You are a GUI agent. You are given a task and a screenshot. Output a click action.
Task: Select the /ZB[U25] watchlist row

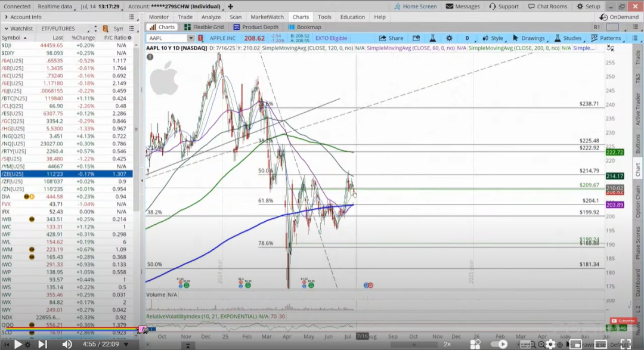pos(67,174)
